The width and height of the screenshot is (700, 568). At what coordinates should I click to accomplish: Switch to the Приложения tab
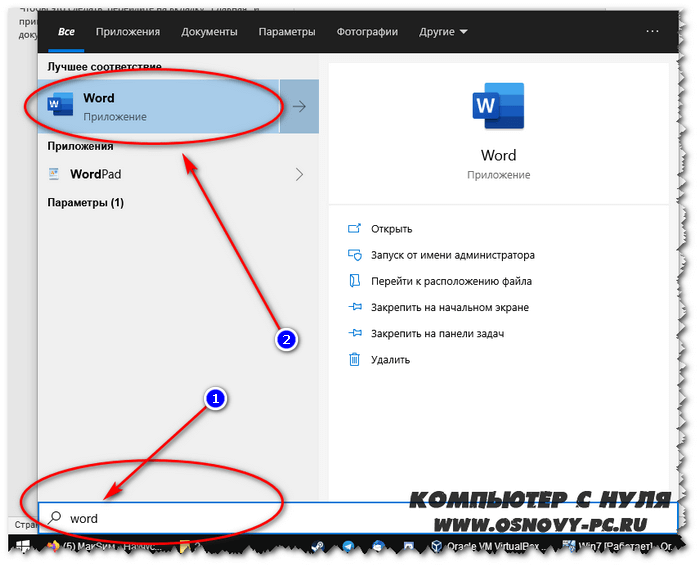(128, 32)
